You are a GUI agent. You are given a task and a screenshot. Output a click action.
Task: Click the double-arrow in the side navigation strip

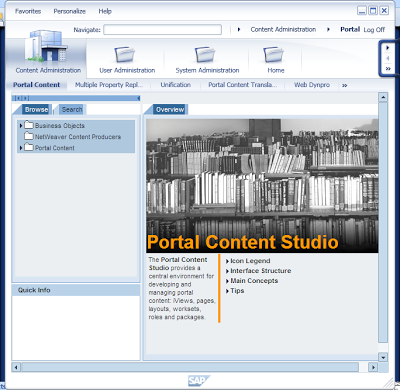(x=388, y=69)
